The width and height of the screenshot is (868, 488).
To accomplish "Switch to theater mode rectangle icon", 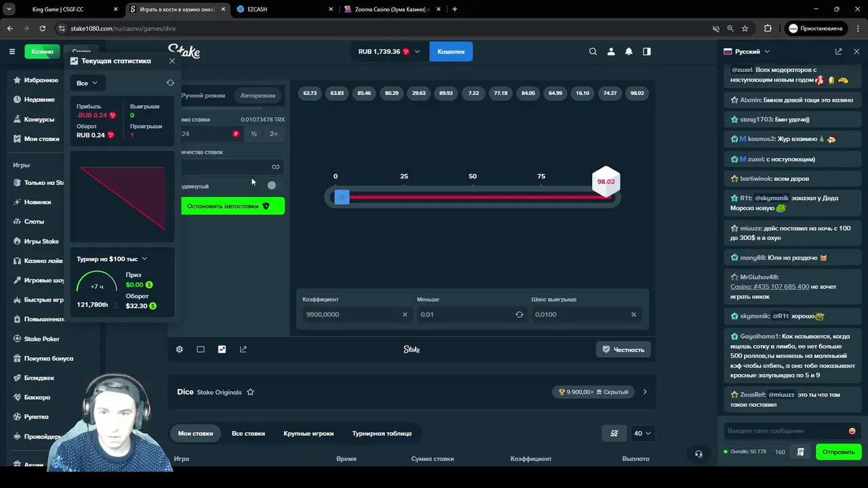I will pyautogui.click(x=201, y=349).
